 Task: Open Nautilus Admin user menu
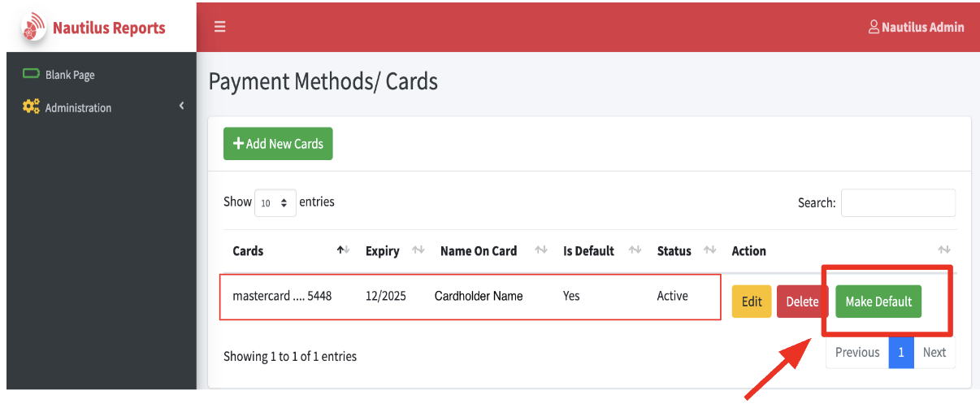[x=916, y=27]
